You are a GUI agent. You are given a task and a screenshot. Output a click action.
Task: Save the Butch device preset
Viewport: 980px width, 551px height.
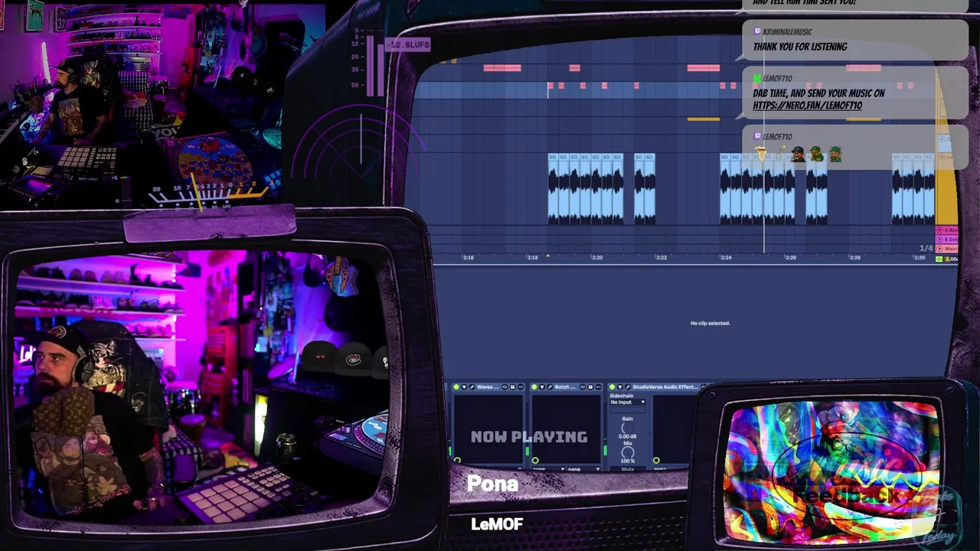590,387
